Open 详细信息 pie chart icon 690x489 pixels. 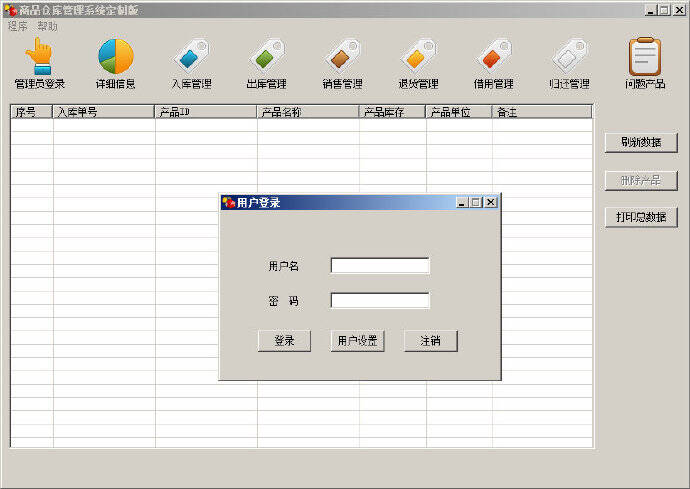click(x=115, y=57)
